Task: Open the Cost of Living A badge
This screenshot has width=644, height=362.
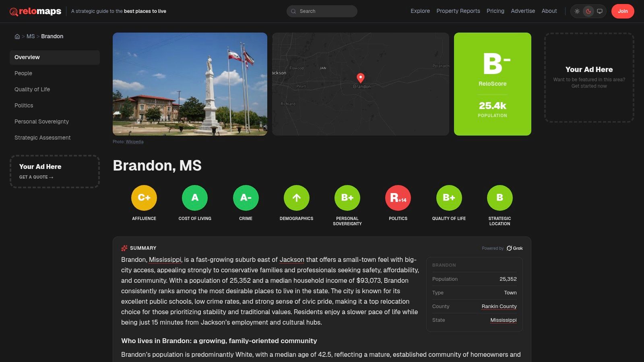Action: pyautogui.click(x=195, y=198)
